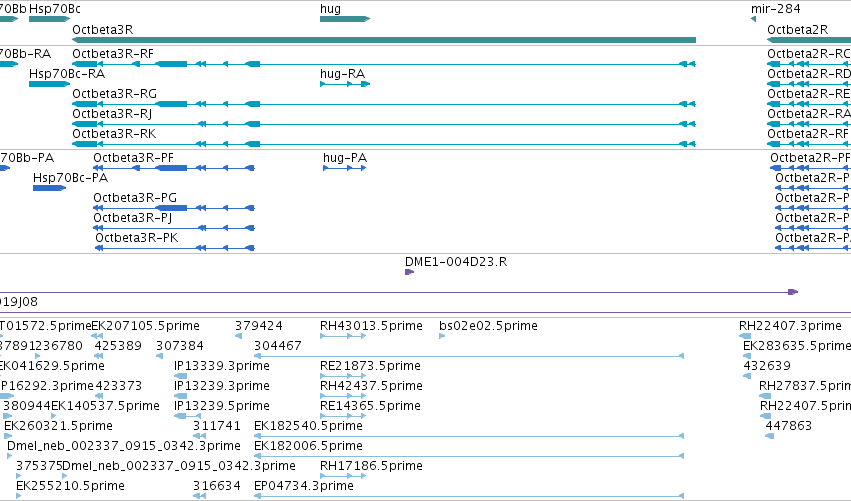This screenshot has height=501, width=851.
Task: Select the mir-284 gene label
Action: pos(776,9)
